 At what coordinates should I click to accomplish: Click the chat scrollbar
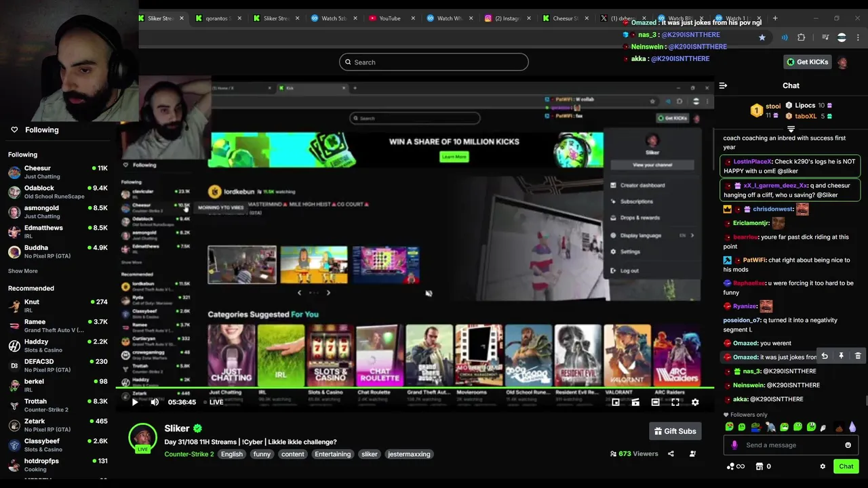(x=865, y=400)
